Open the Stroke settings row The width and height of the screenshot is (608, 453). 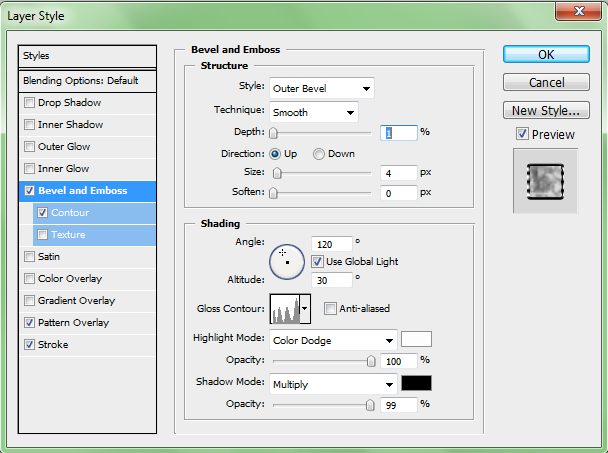click(x=87, y=344)
